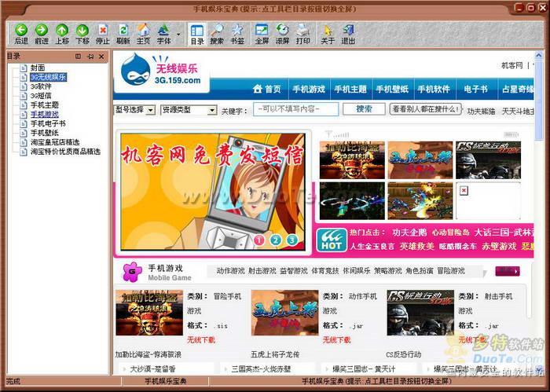Open the 手机游戏 navigation tab
The width and height of the screenshot is (550, 392).
point(309,89)
